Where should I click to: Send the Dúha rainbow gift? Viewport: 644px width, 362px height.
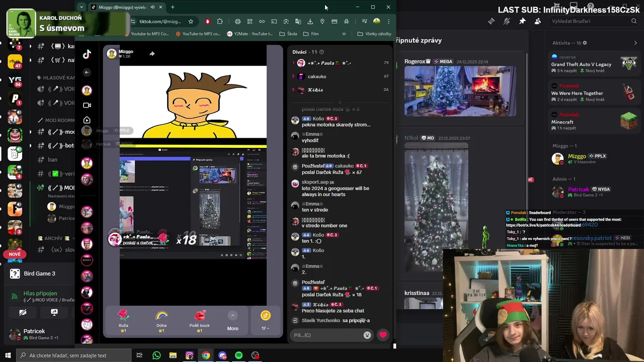162,321
